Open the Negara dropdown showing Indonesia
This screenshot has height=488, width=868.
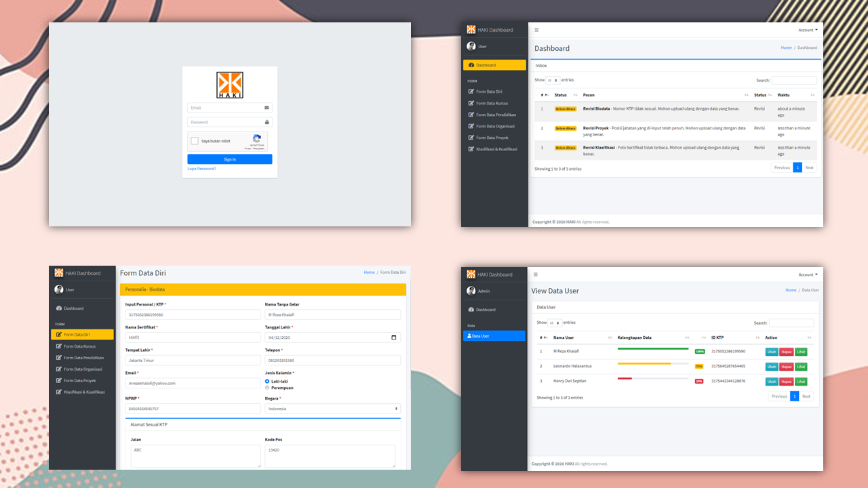(x=332, y=409)
